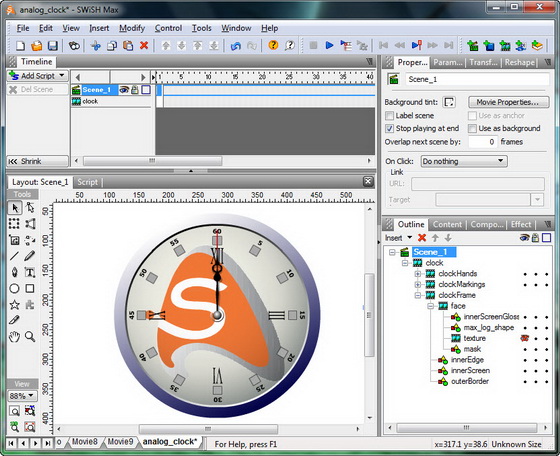Click the New file icon in toolbar
This screenshot has height=456, width=560.
point(21,46)
